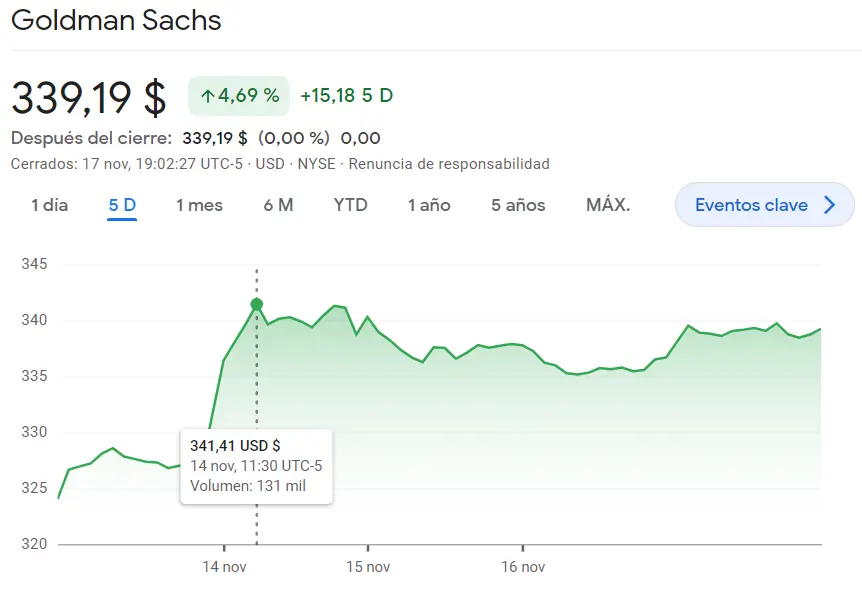Switch to the 5 D chart view
The width and height of the screenshot is (862, 597).
[x=120, y=204]
